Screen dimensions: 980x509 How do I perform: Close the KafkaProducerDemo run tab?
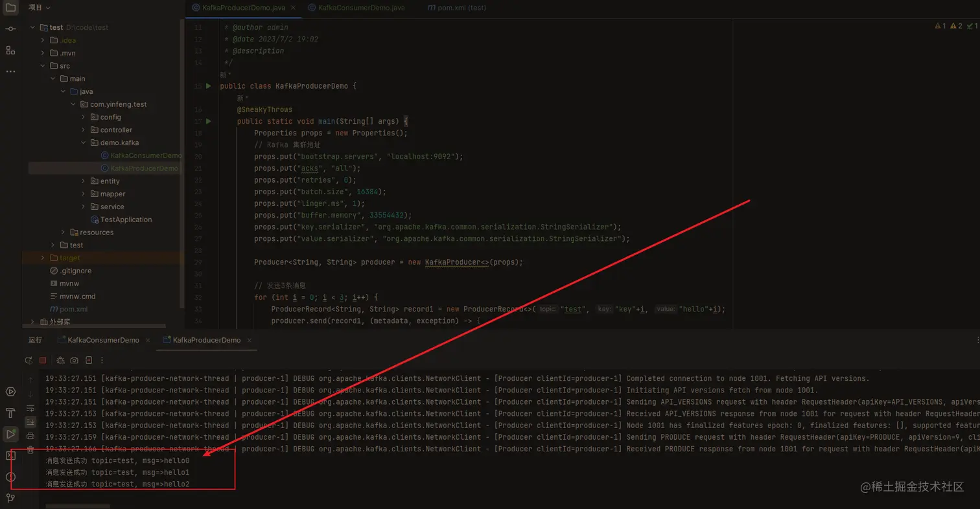(x=249, y=340)
